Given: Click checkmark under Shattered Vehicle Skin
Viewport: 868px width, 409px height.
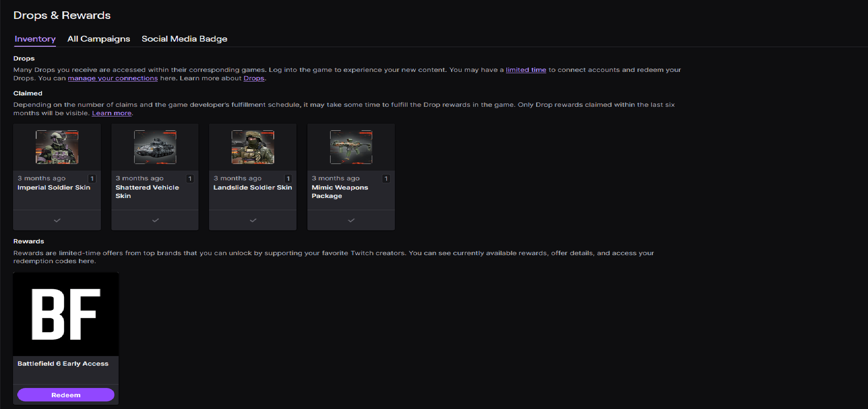Looking at the screenshot, I should 155,220.
